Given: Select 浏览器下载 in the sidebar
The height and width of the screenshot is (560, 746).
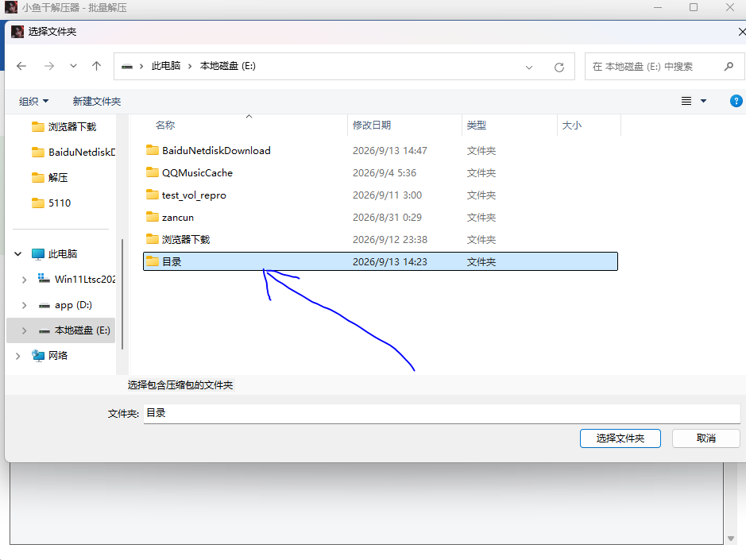Looking at the screenshot, I should [x=64, y=126].
